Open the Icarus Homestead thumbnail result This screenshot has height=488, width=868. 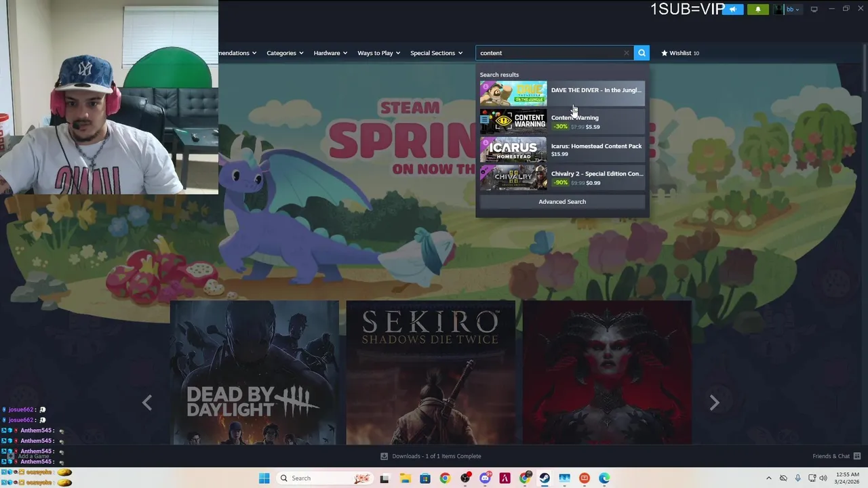(x=513, y=149)
